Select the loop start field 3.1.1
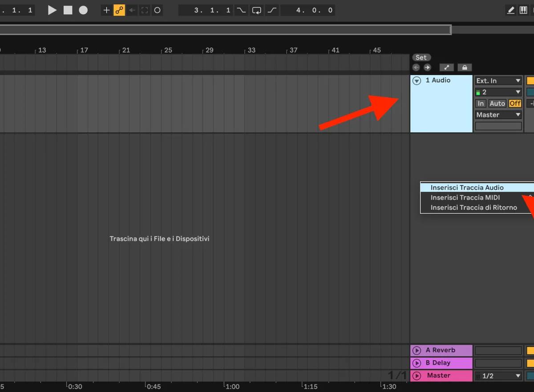 pyautogui.click(x=206, y=10)
